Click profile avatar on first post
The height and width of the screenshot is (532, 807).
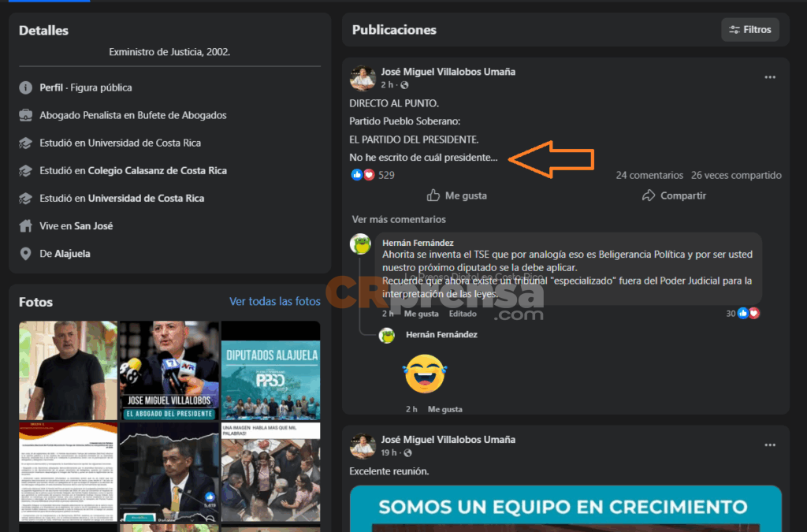(x=363, y=78)
